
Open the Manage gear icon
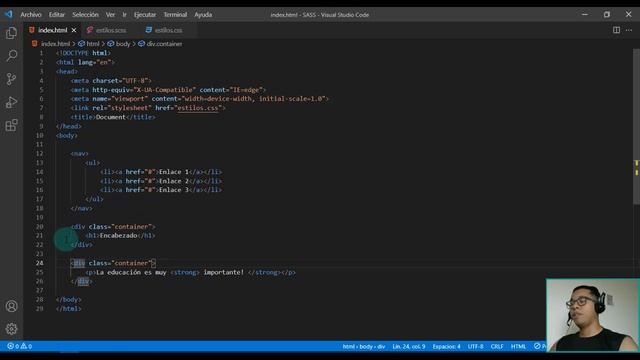11,329
